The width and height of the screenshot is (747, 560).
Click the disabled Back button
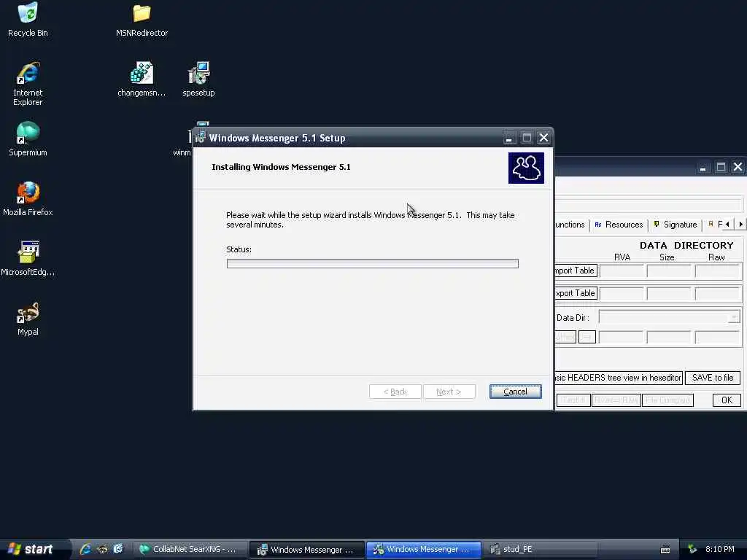pos(395,392)
